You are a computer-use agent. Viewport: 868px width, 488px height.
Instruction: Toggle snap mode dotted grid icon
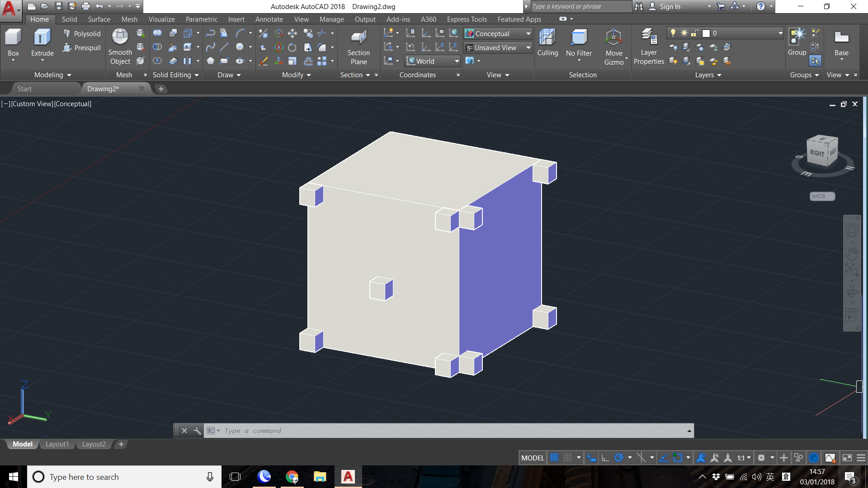(x=567, y=458)
